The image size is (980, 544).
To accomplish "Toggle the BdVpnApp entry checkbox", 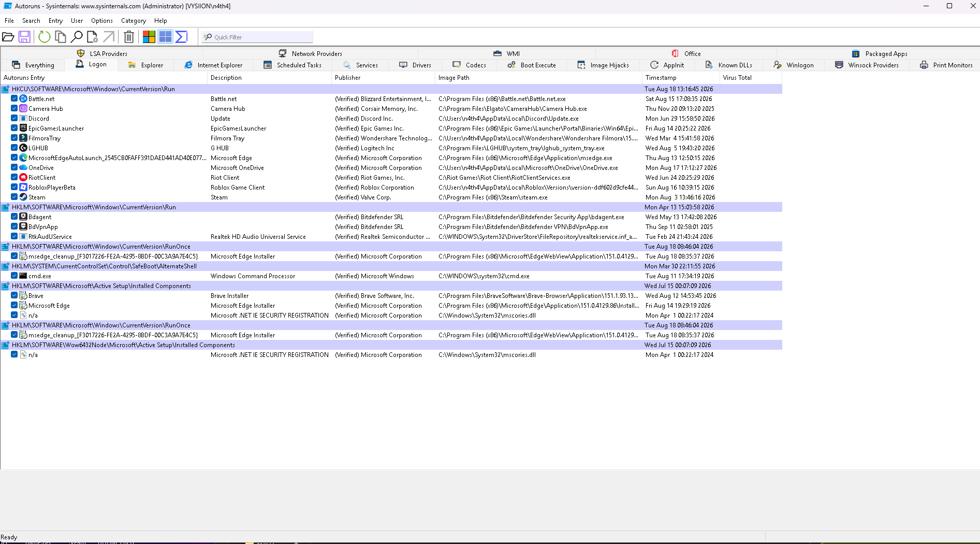I will coord(14,226).
